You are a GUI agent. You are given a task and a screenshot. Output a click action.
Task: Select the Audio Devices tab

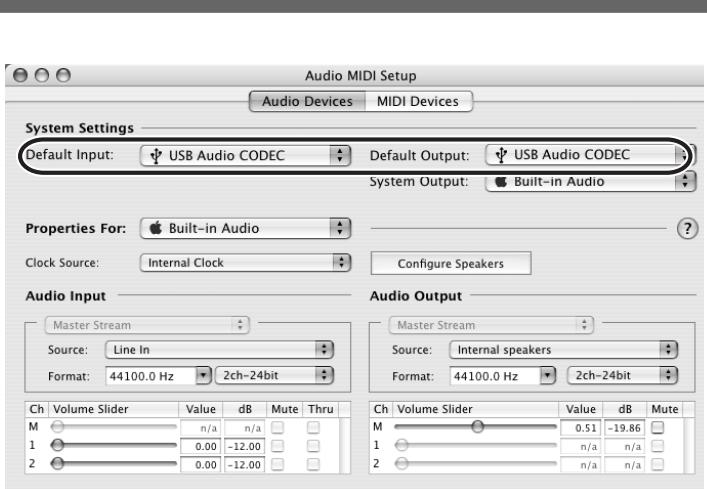click(x=307, y=101)
